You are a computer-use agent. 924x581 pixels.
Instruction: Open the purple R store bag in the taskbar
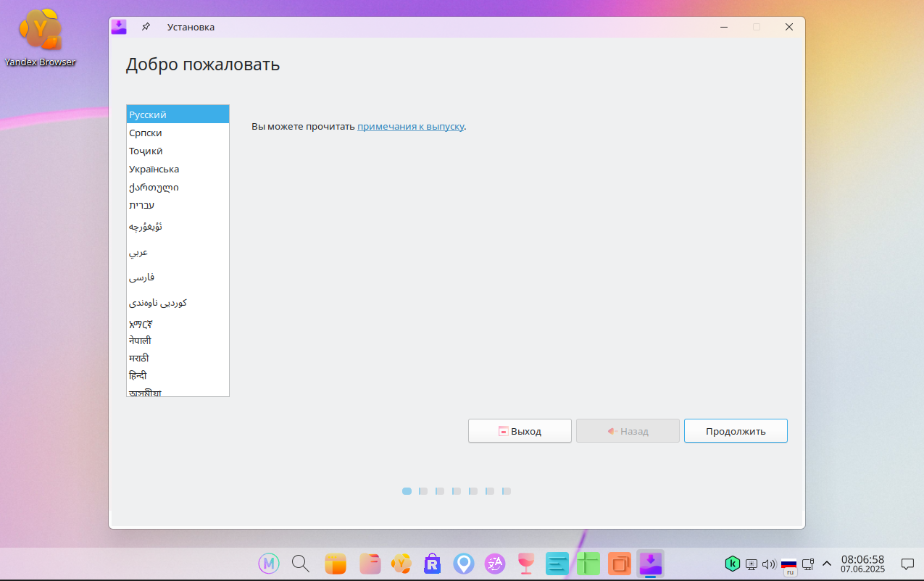click(x=433, y=563)
